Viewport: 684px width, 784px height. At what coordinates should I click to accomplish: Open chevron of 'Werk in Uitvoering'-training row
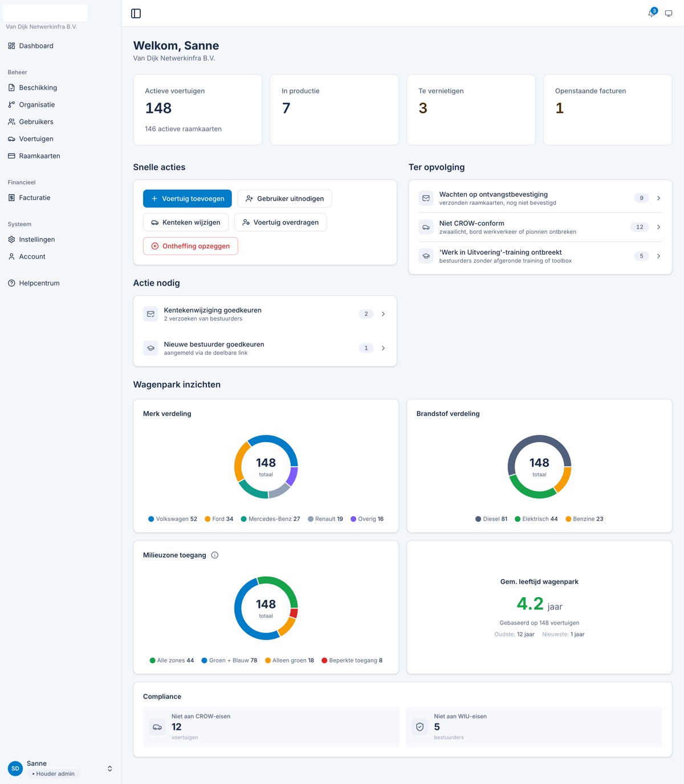pos(658,256)
